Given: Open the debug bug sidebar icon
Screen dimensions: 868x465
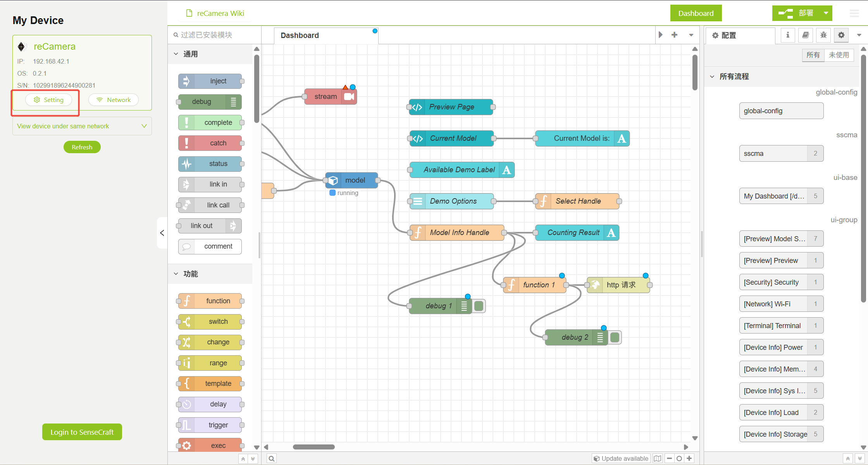Looking at the screenshot, I should [x=823, y=35].
